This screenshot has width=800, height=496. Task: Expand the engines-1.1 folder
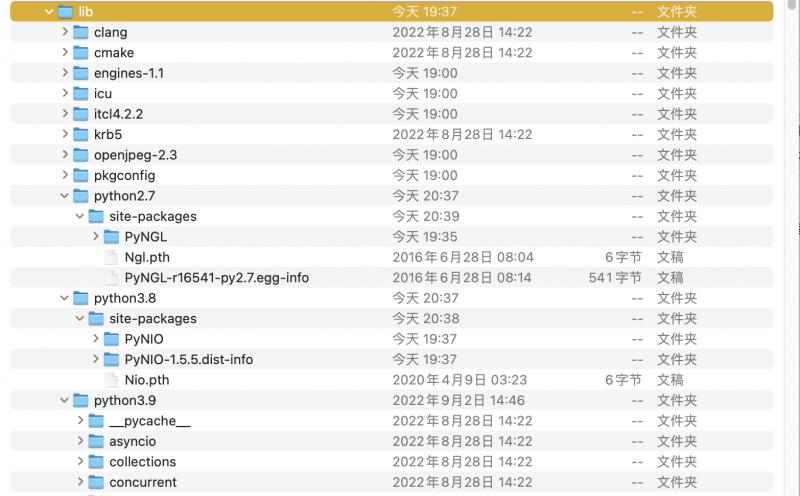65,73
